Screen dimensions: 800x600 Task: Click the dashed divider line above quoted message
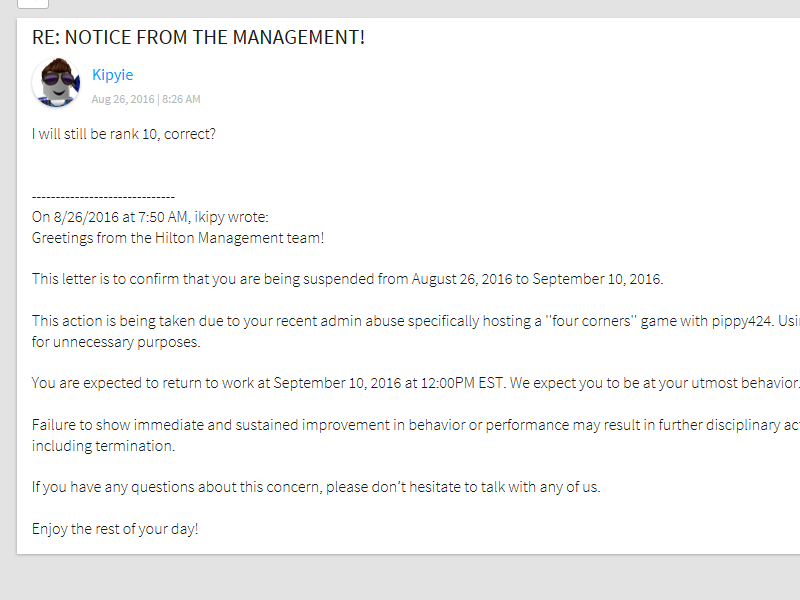point(103,197)
